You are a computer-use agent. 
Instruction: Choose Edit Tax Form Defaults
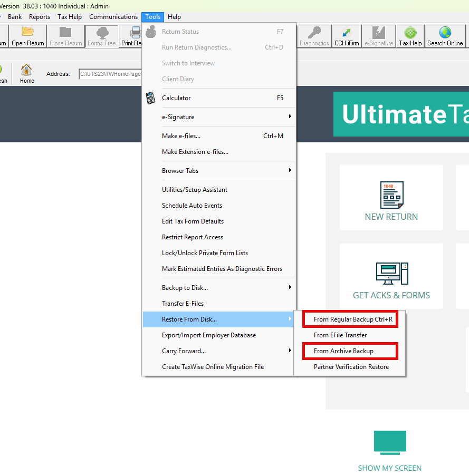[219, 221]
